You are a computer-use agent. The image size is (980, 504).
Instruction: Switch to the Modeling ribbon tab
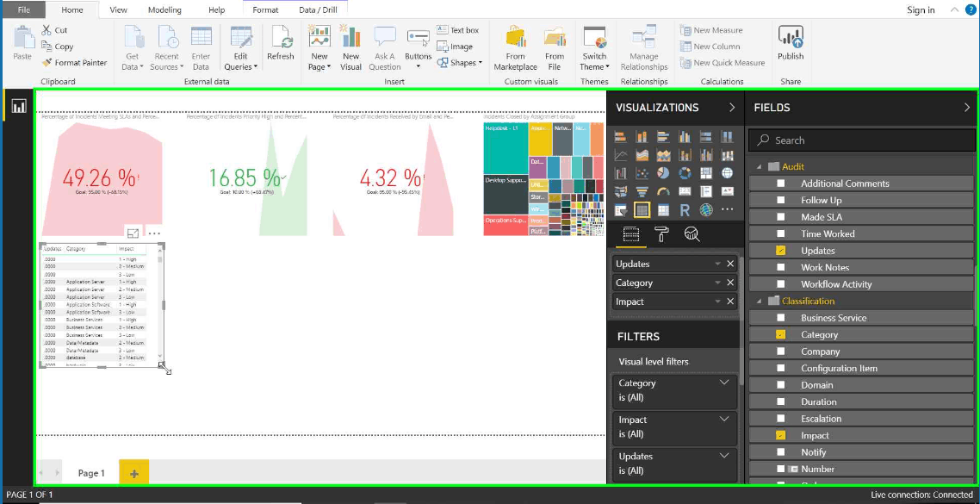coord(164,10)
